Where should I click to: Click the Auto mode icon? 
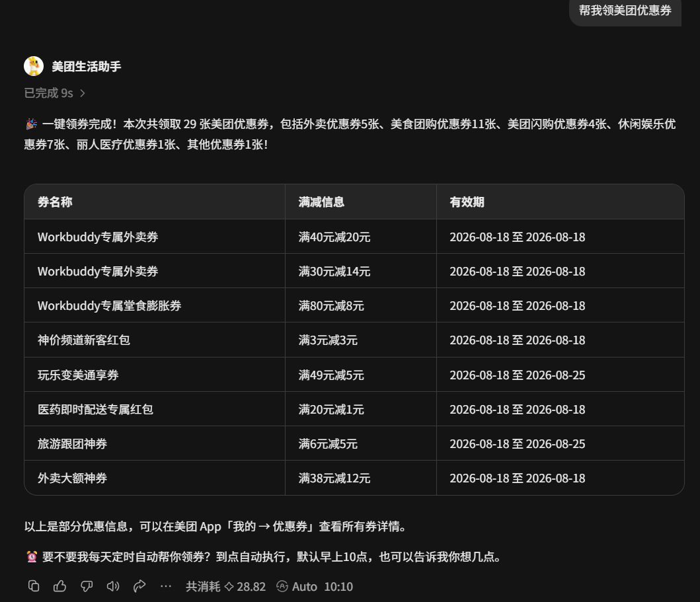[282, 586]
